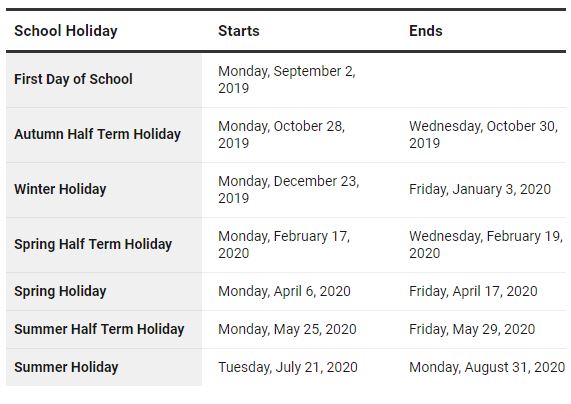Select the Summer Half Term Holiday label
The width and height of the screenshot is (571, 404).
click(x=99, y=329)
